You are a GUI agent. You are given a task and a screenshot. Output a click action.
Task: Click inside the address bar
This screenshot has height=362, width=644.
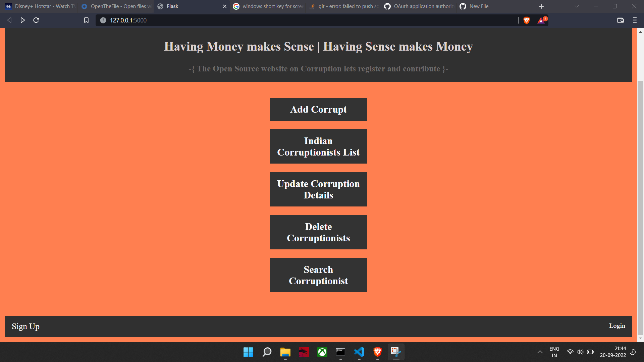click(302, 20)
